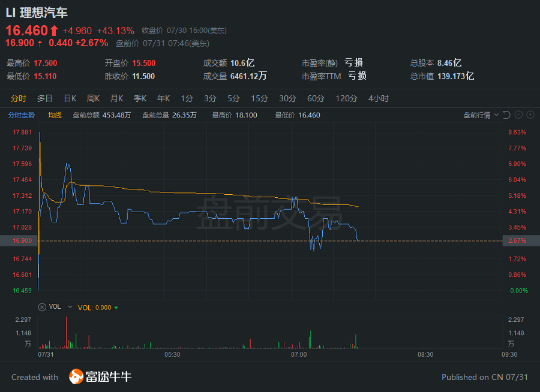Select the 120分 interval tab
Viewport: 540px width, 392px height.
coord(346,98)
